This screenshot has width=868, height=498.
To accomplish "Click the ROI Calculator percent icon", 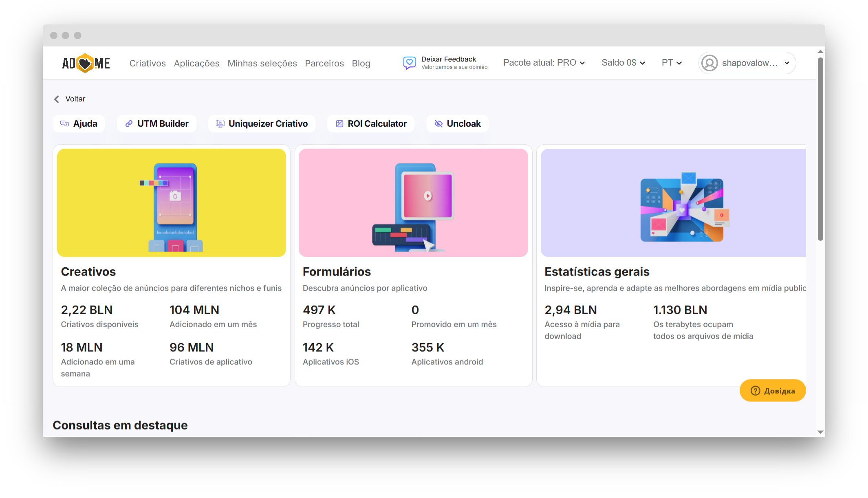I will coord(339,123).
